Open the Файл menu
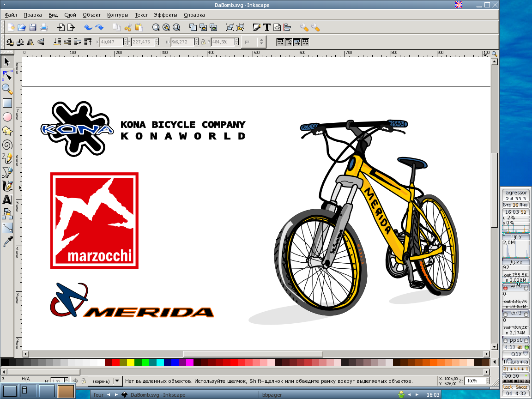 point(11,15)
